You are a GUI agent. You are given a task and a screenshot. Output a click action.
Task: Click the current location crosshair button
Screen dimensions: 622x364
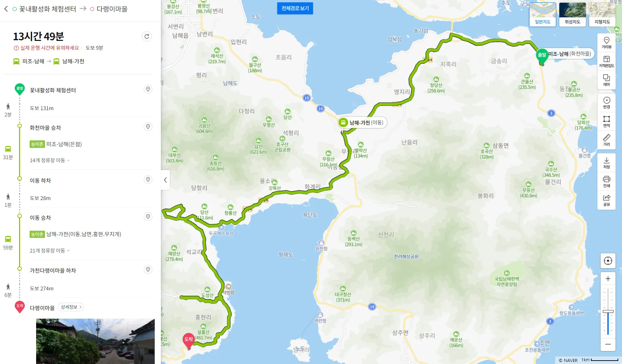coord(608,261)
